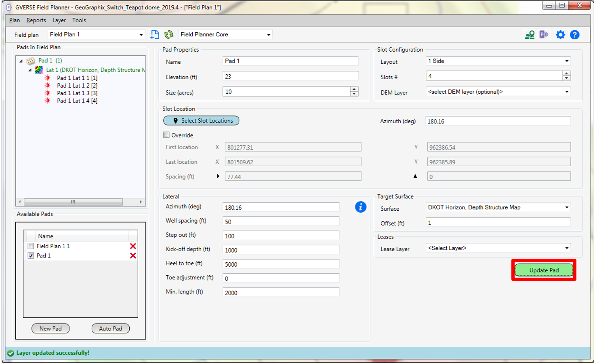Open the Plan menu
The height and width of the screenshot is (364, 595).
tap(15, 20)
